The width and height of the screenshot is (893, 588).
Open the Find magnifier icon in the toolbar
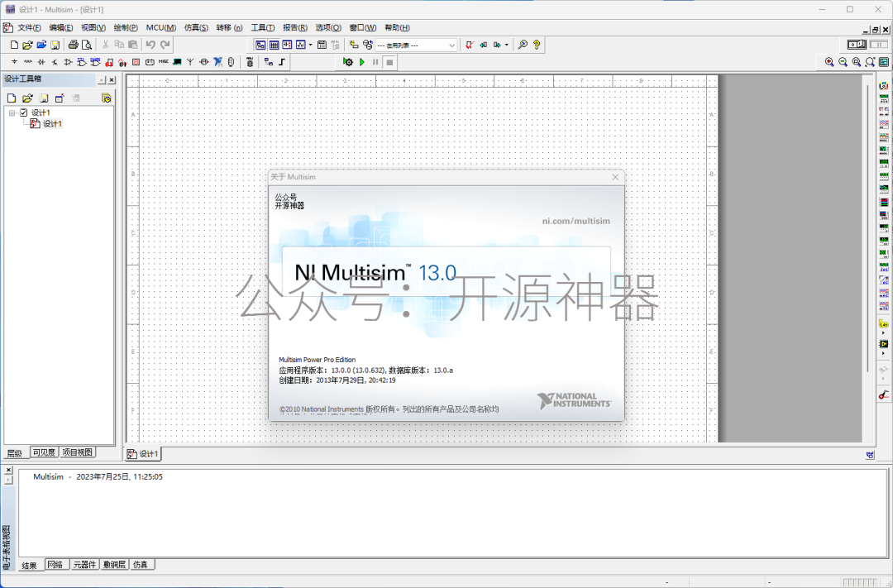tap(523, 45)
